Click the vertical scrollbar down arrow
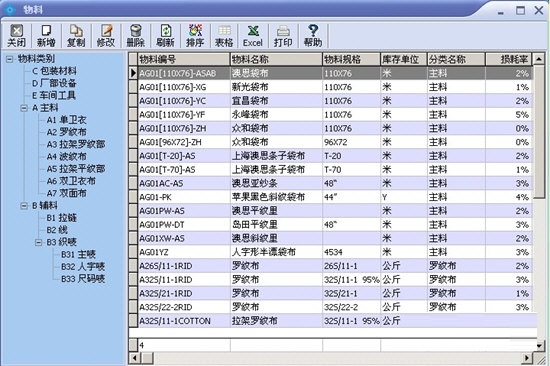This screenshot has height=366, width=550. point(540,346)
